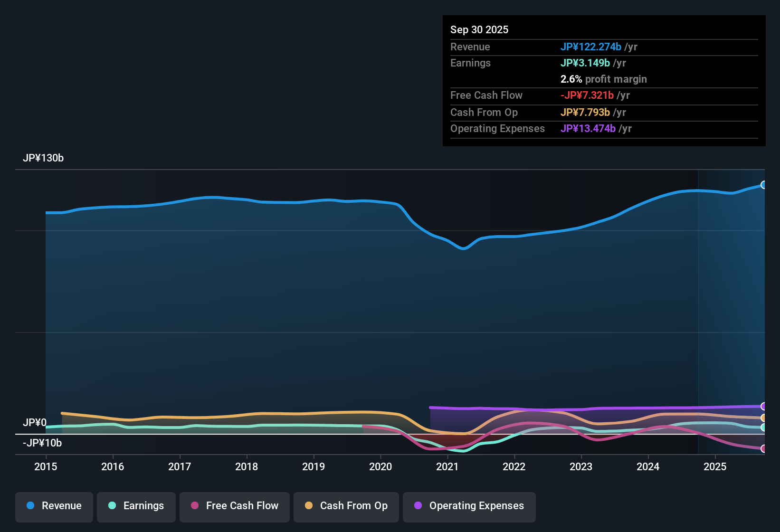The width and height of the screenshot is (780, 532).
Task: Click the white Revenue endpoint marker on chart
Action: point(764,184)
